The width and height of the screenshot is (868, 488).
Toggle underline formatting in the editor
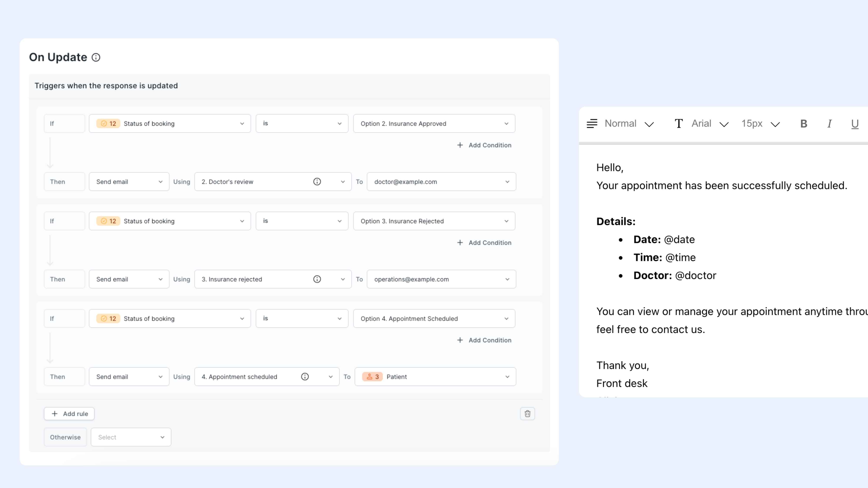coord(855,124)
